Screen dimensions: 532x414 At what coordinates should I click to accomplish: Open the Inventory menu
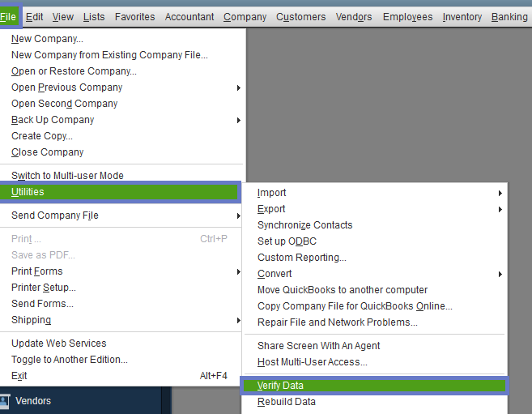pos(462,17)
